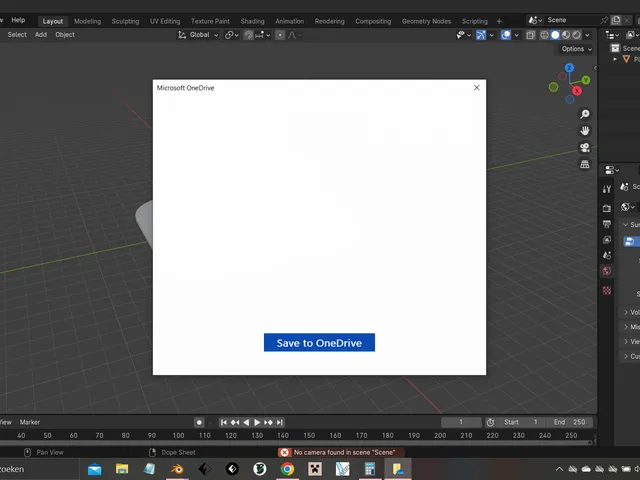The width and height of the screenshot is (640, 480).
Task: Open Google Chrome from the taskbar
Action: pyautogui.click(x=287, y=469)
